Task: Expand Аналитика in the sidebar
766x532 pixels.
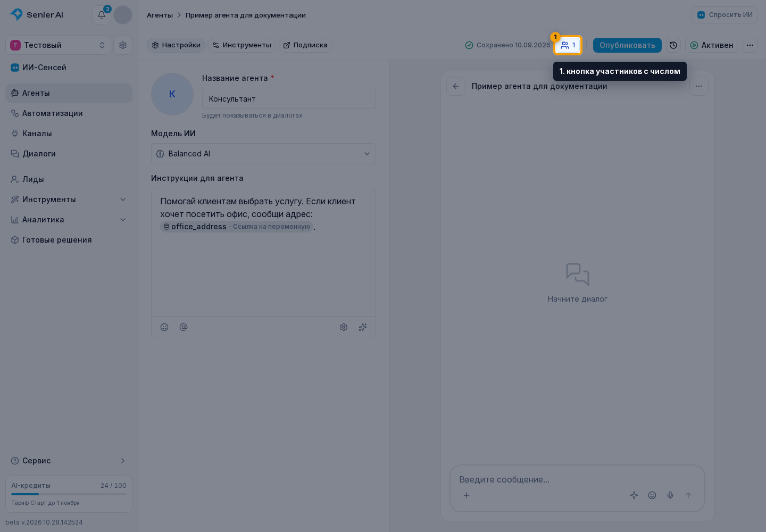Action: (69, 220)
